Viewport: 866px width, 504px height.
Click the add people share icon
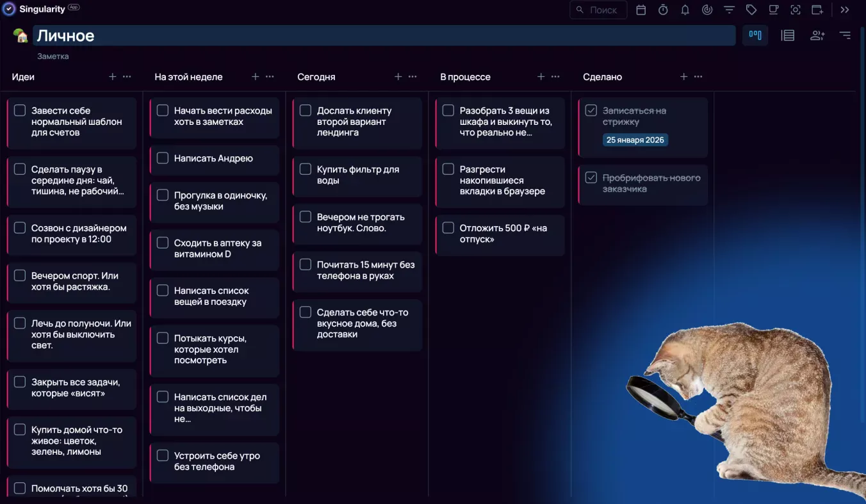coord(817,35)
